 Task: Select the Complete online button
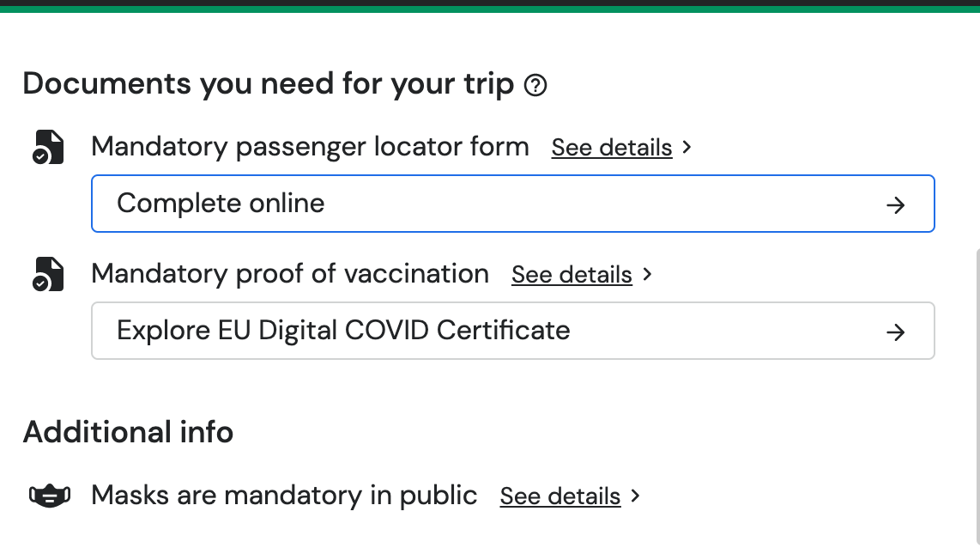[x=512, y=204]
